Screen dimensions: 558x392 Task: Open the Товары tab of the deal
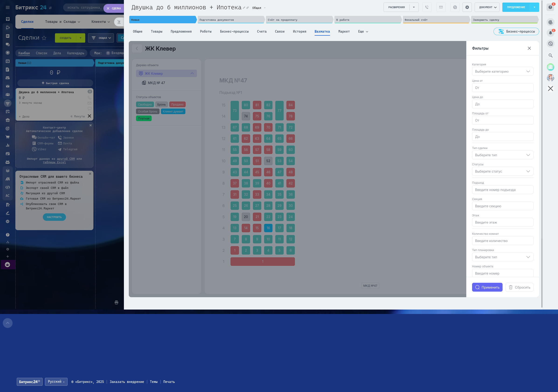(x=157, y=32)
